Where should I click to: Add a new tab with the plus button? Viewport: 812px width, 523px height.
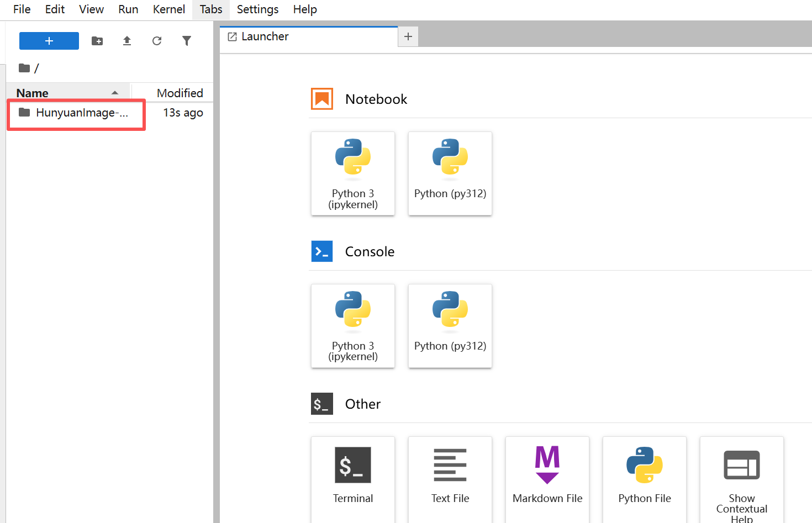(408, 36)
